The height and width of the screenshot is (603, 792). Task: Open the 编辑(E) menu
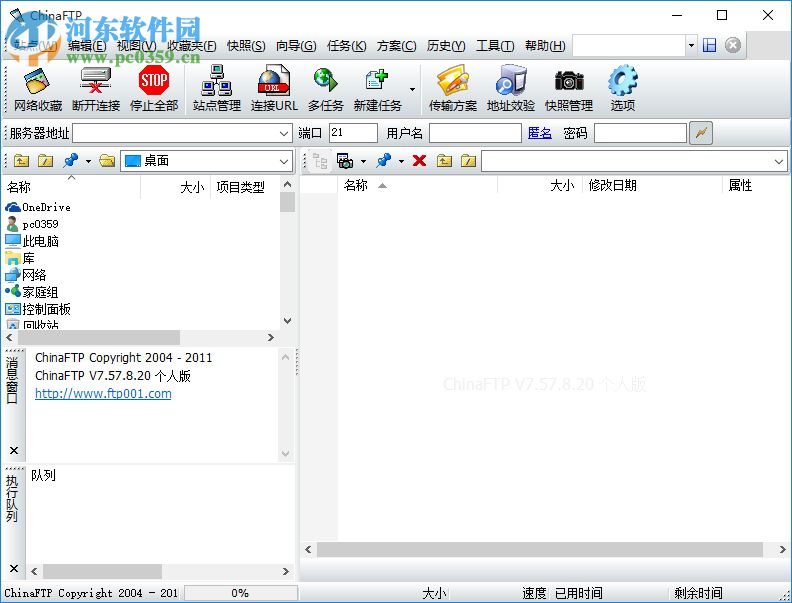[87, 46]
